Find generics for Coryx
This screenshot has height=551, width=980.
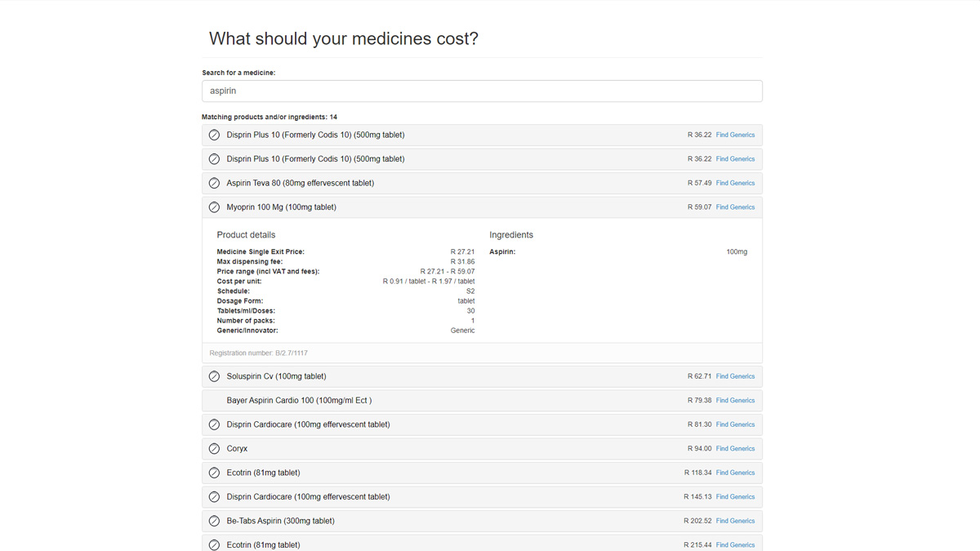point(735,449)
